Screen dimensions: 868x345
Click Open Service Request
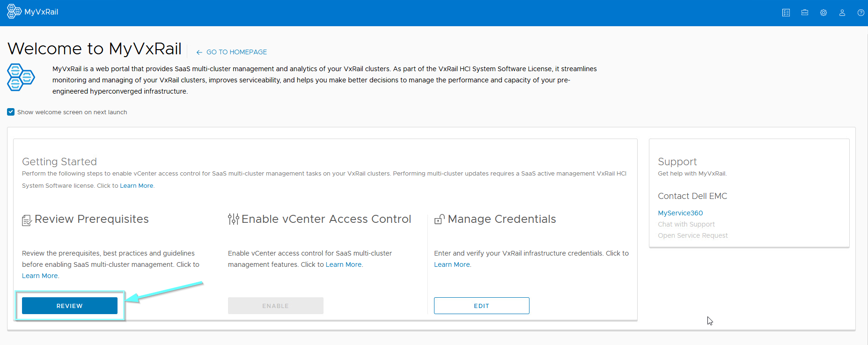tap(693, 235)
